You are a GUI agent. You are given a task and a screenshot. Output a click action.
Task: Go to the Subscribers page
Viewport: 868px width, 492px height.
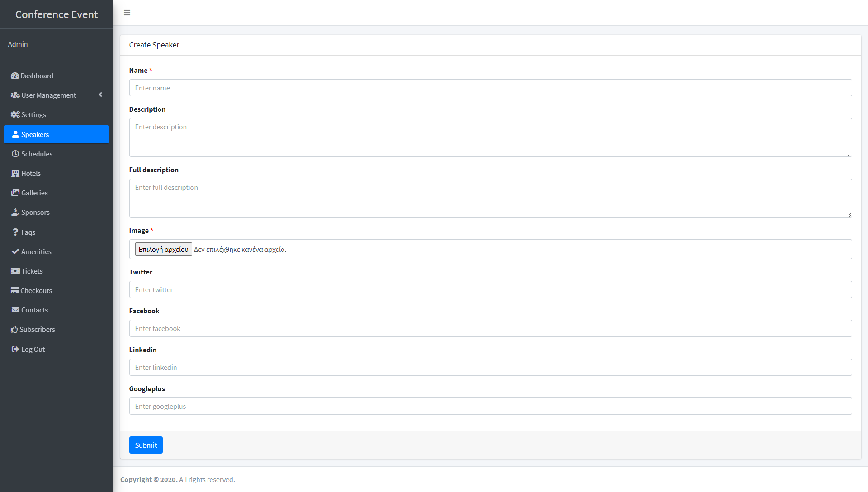tap(57, 330)
